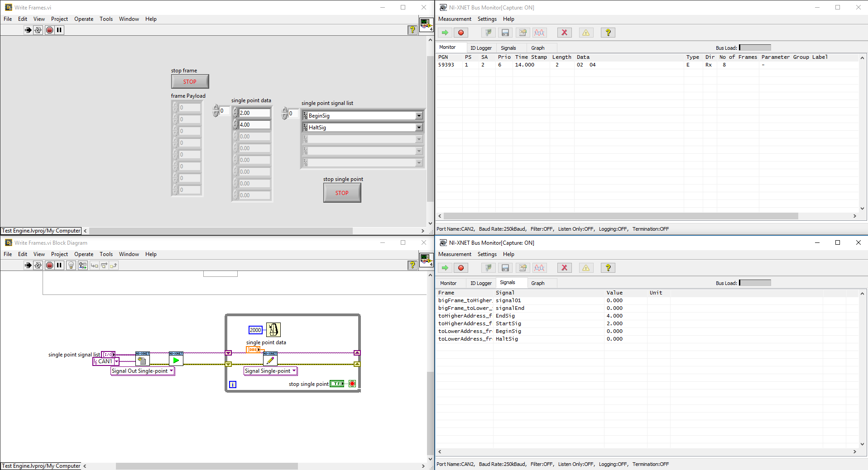Select the XNET Write node in loop
Screen dimensions: 868x470
pyautogui.click(x=270, y=359)
